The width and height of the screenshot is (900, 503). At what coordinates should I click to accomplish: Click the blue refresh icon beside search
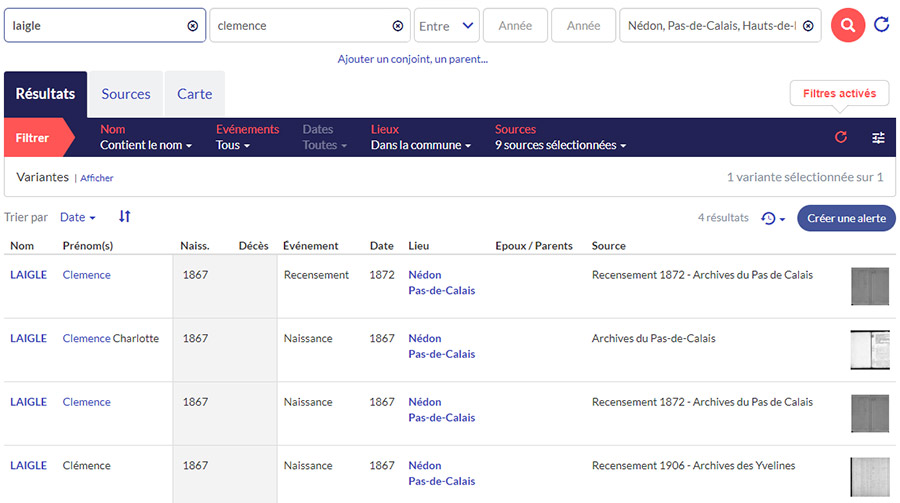tap(881, 25)
